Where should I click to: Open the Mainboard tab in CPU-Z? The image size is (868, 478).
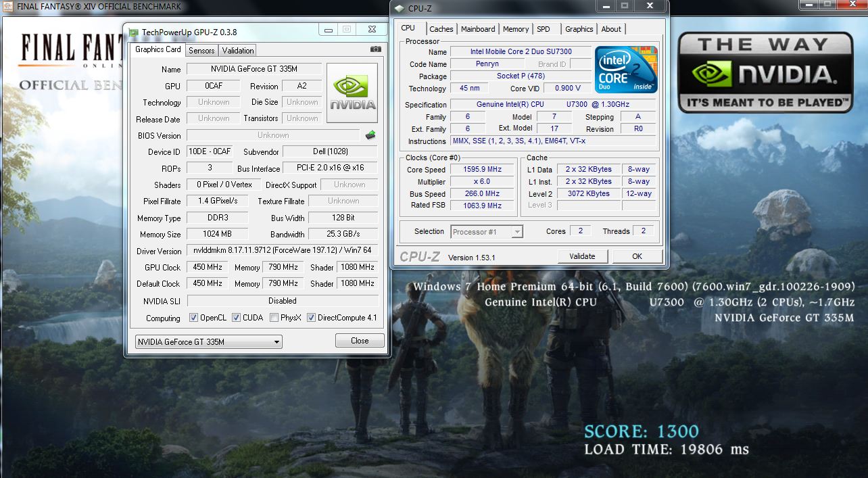click(478, 29)
